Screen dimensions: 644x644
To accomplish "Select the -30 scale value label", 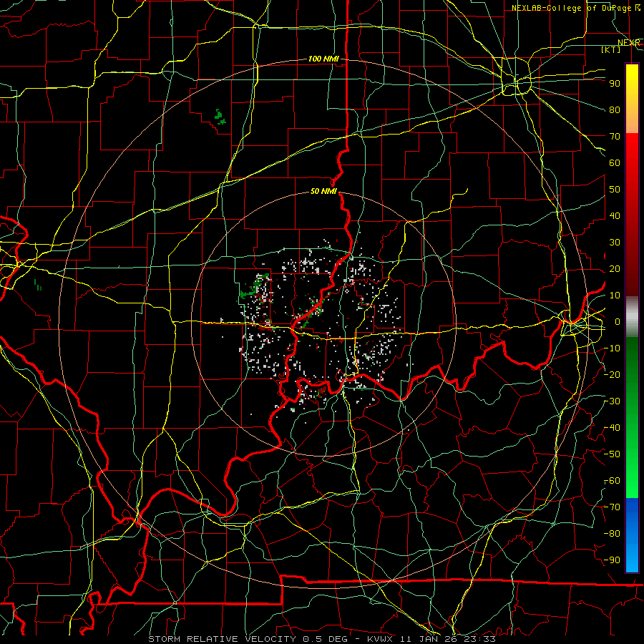I will click(613, 401).
